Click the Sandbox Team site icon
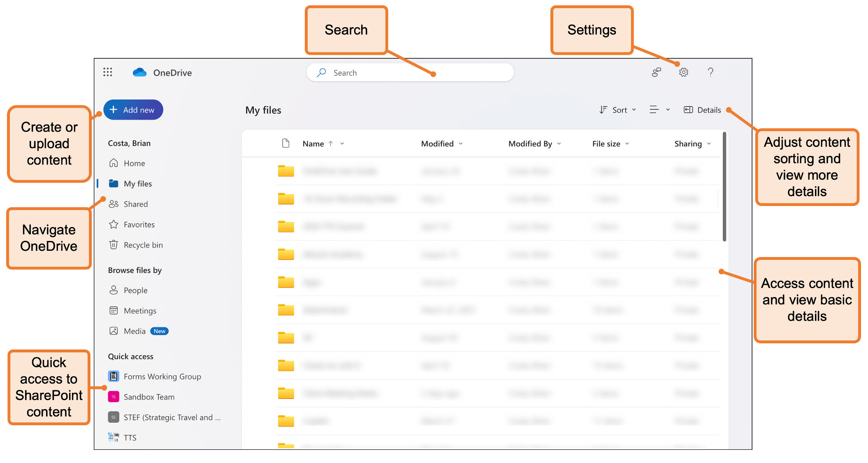 (114, 397)
